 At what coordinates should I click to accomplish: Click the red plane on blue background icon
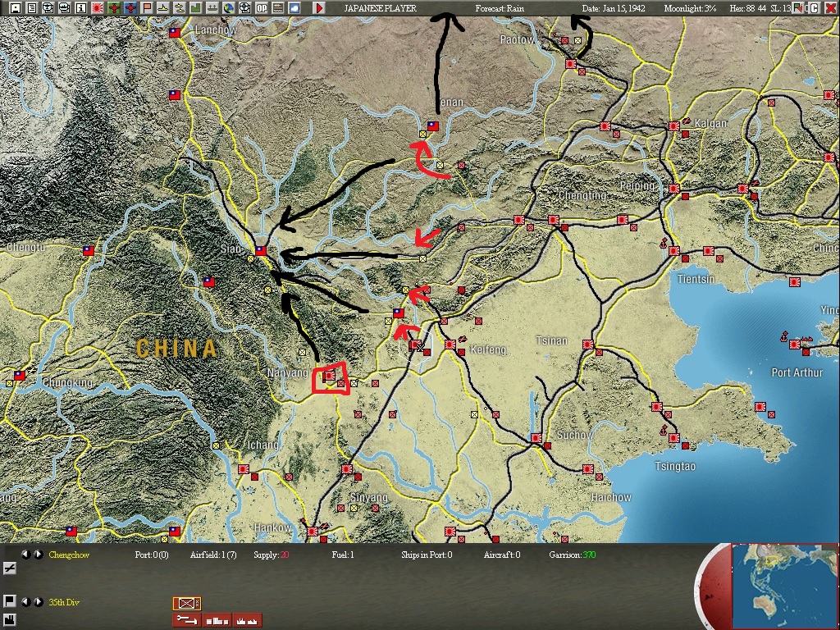130,8
